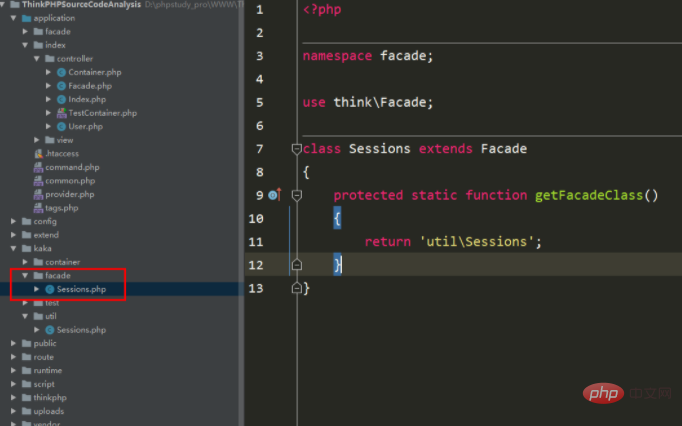The height and width of the screenshot is (426, 682).
Task: Select Sessions.php under the util folder
Action: [x=81, y=329]
